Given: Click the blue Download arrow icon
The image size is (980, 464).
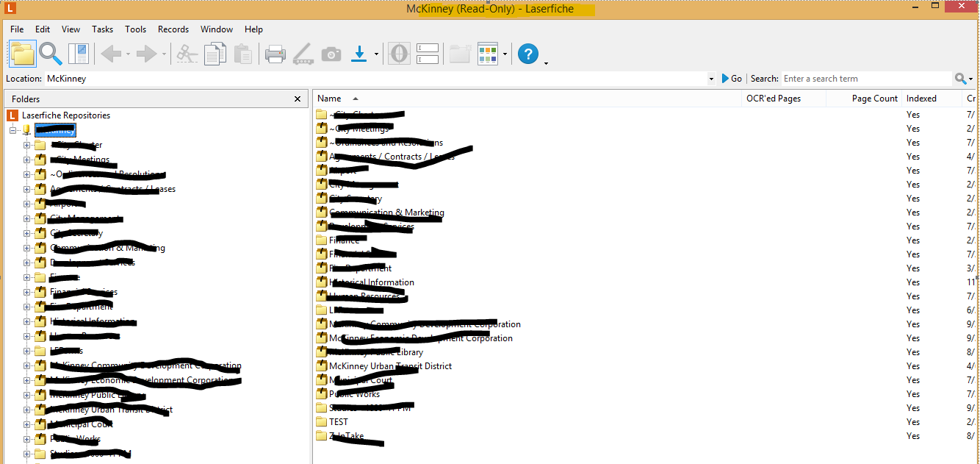Looking at the screenshot, I should (359, 54).
